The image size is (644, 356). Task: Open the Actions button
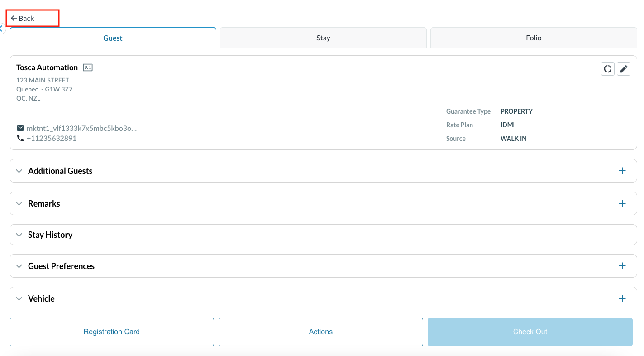[x=320, y=332]
